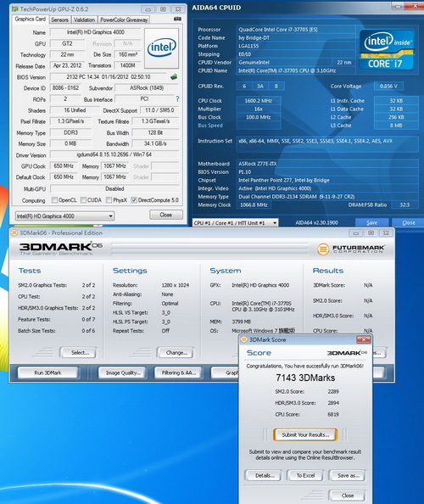Open the Validation tab

point(85,20)
